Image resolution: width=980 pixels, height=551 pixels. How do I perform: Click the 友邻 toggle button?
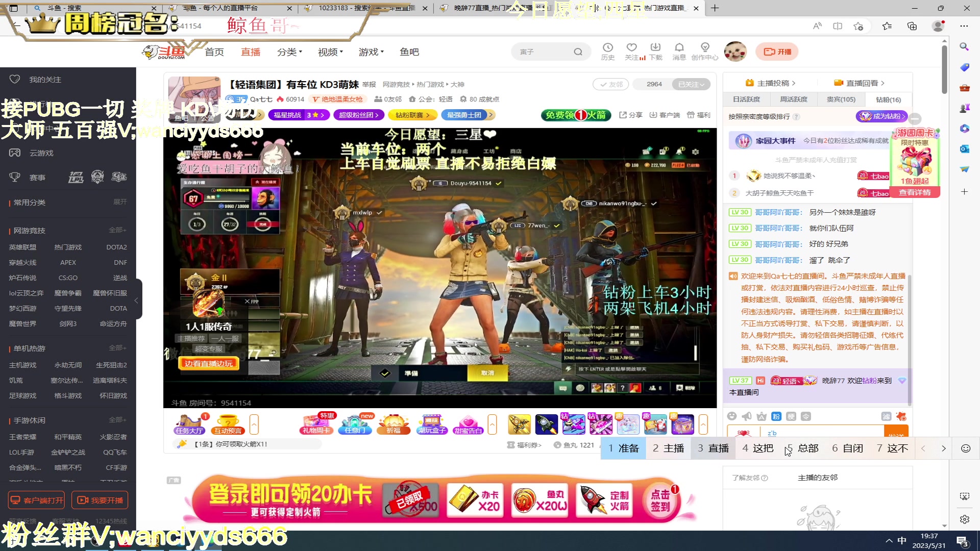[611, 84]
